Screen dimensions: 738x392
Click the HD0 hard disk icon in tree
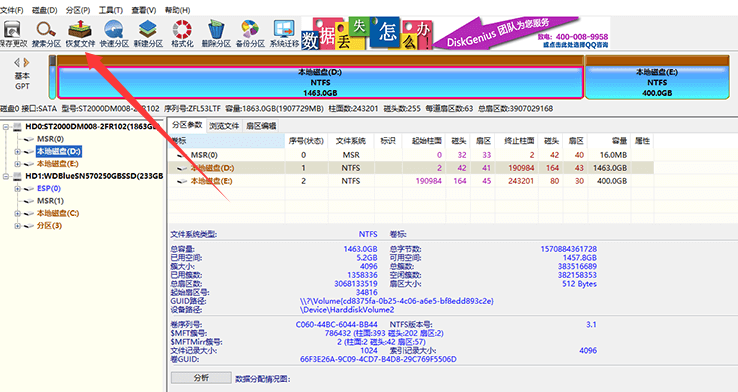(x=18, y=127)
